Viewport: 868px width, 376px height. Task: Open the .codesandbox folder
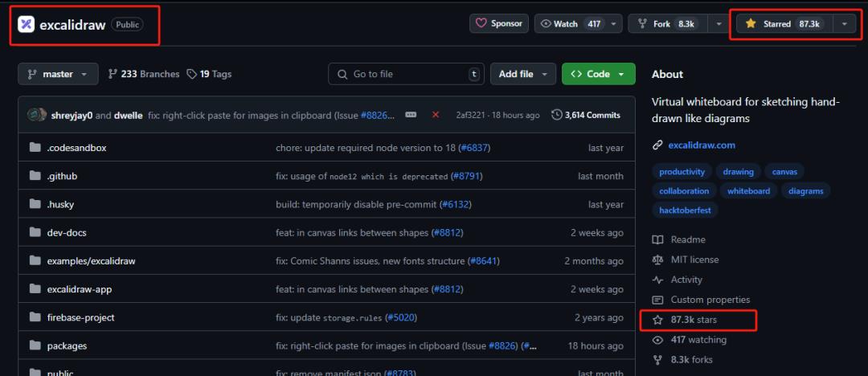point(76,148)
